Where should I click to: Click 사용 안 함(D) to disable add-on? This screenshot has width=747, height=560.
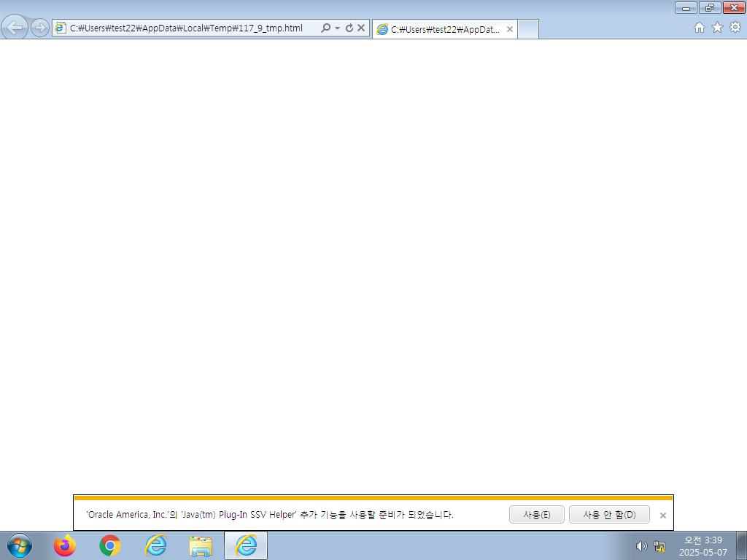609,515
